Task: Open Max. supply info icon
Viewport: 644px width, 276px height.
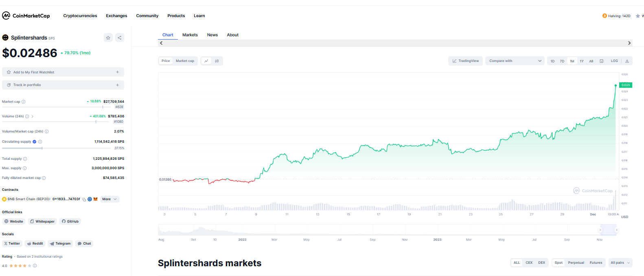Action: tap(25, 168)
